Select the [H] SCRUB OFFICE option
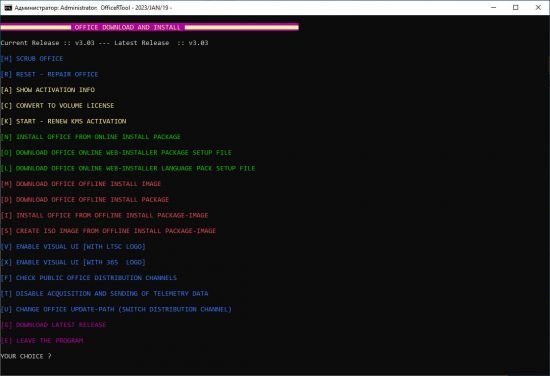This screenshot has height=376, width=550. (x=32, y=59)
